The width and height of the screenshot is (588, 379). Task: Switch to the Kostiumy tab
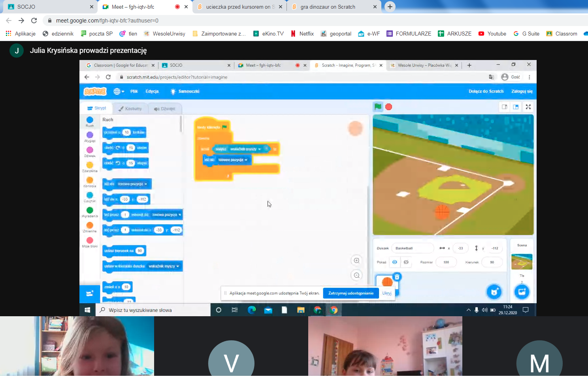[130, 109]
